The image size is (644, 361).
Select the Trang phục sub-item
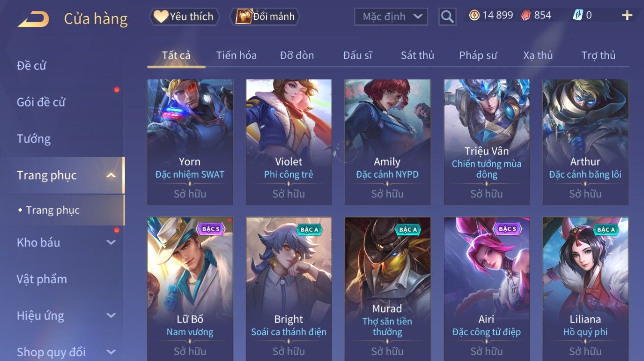[x=53, y=210]
